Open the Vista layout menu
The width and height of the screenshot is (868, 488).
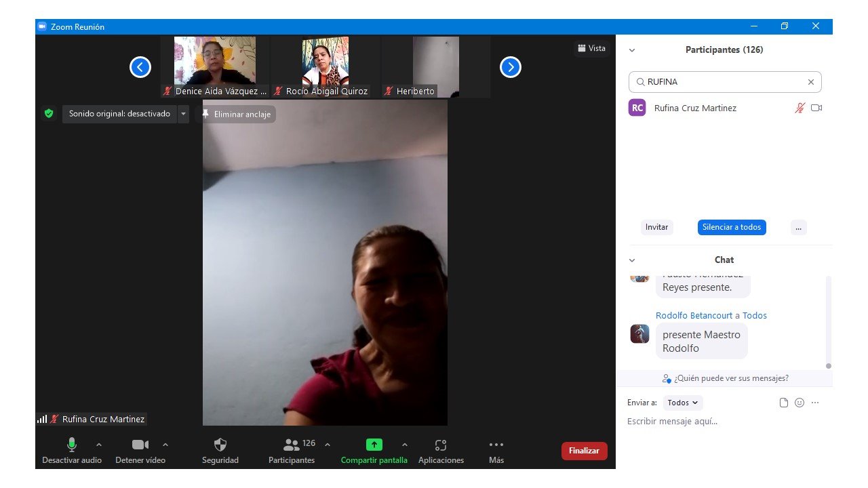591,48
